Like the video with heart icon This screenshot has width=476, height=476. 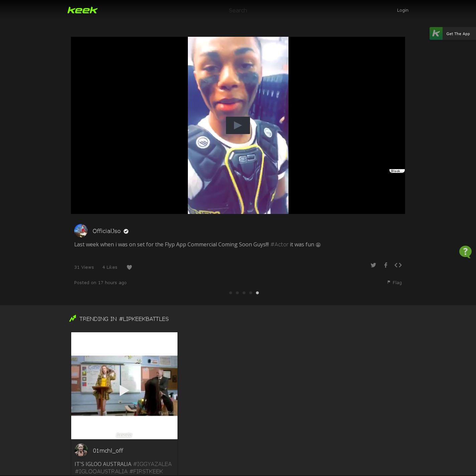coord(129,267)
